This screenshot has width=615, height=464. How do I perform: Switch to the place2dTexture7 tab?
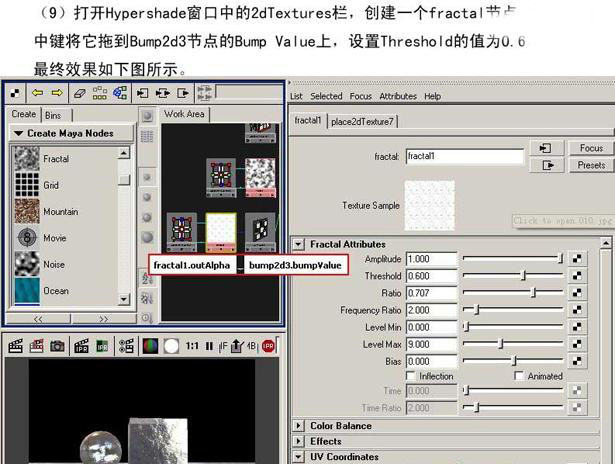pos(362,122)
